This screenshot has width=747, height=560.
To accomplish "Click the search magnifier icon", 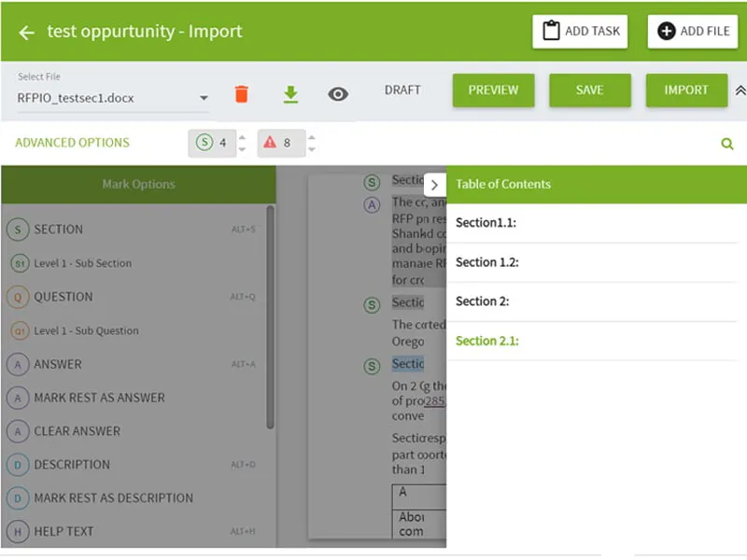I will pyautogui.click(x=727, y=143).
